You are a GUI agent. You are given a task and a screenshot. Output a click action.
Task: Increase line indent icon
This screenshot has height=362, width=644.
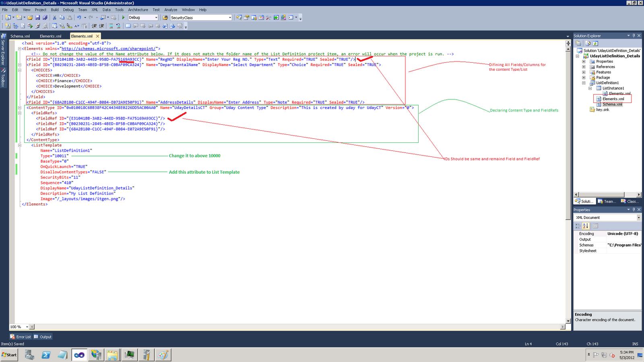pos(101,26)
